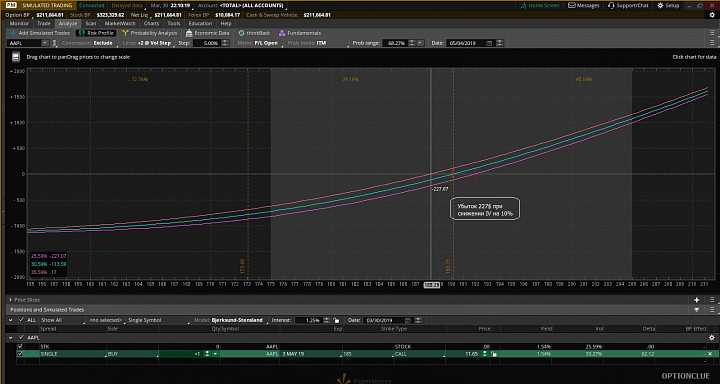This screenshot has width=720, height=384.
Task: Open calendar for the 05/04/2019 date
Action: point(489,43)
